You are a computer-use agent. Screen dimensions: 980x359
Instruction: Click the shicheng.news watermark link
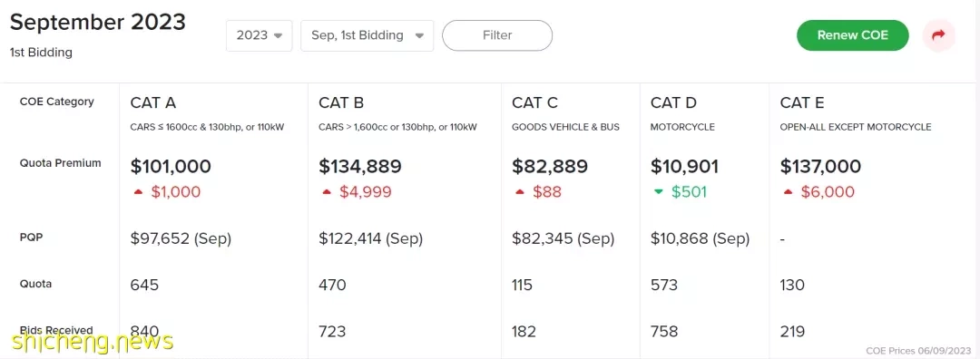pos(92,340)
